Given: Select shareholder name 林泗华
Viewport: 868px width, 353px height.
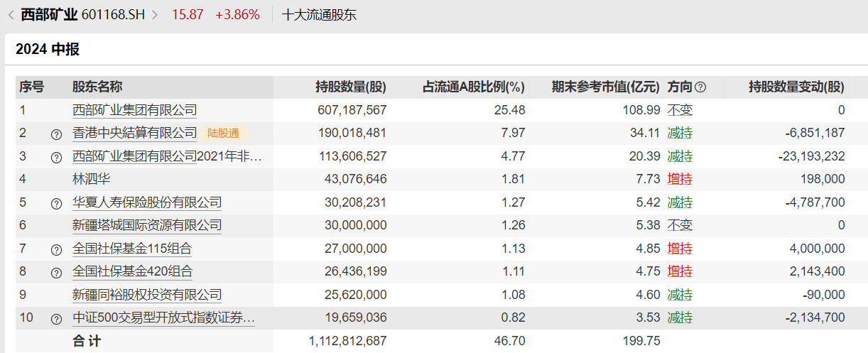Looking at the screenshot, I should pos(91,179).
